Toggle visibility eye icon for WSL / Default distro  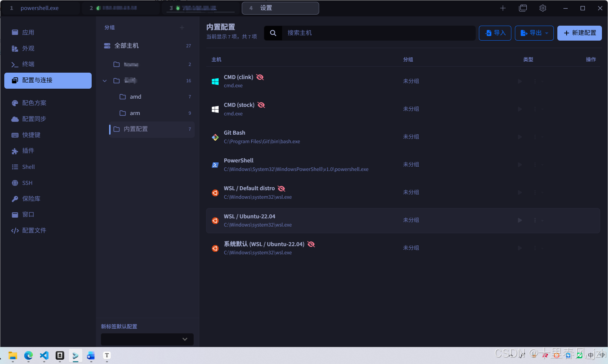[281, 188]
